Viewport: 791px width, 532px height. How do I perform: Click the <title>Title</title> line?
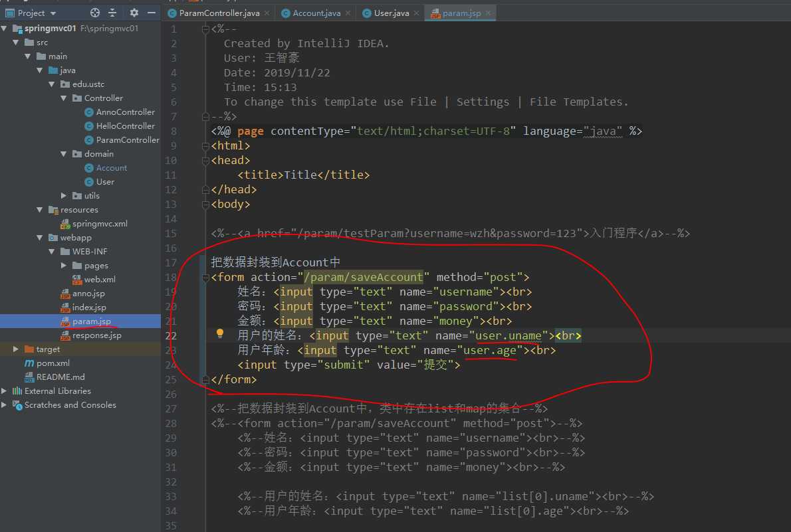pyautogui.click(x=303, y=175)
